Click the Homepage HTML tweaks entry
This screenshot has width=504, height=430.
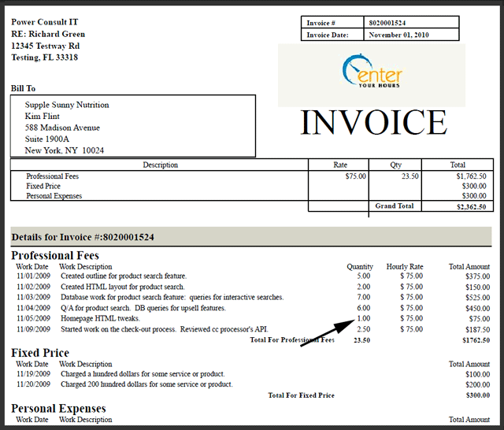100,318
